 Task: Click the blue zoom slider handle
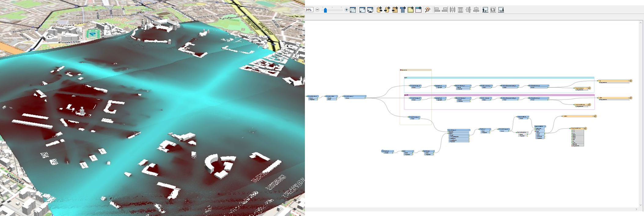click(325, 10)
